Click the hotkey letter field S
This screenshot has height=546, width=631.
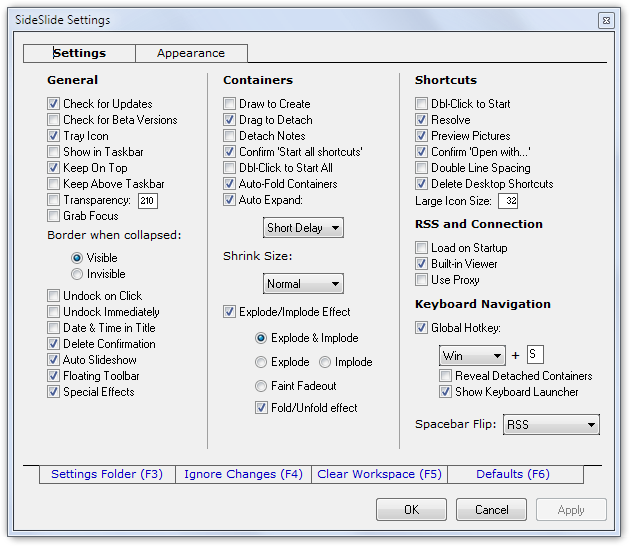pos(535,355)
